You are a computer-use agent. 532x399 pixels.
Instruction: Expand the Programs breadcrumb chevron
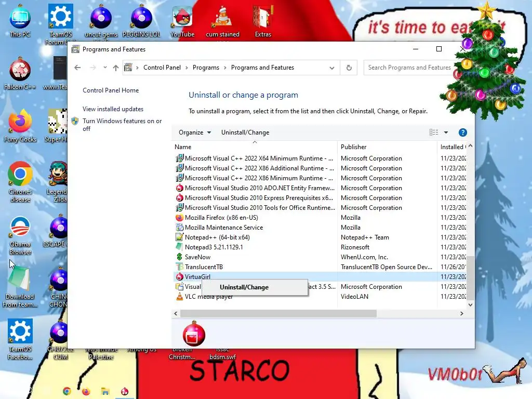(225, 68)
